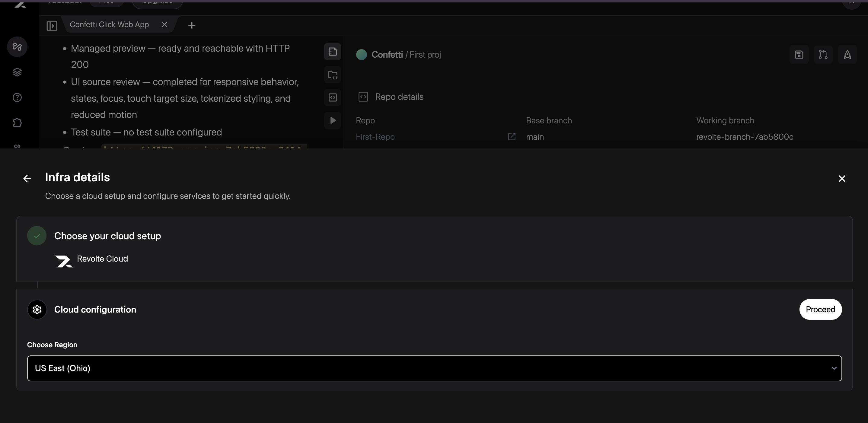Go back with the Infra details arrow

point(27,179)
